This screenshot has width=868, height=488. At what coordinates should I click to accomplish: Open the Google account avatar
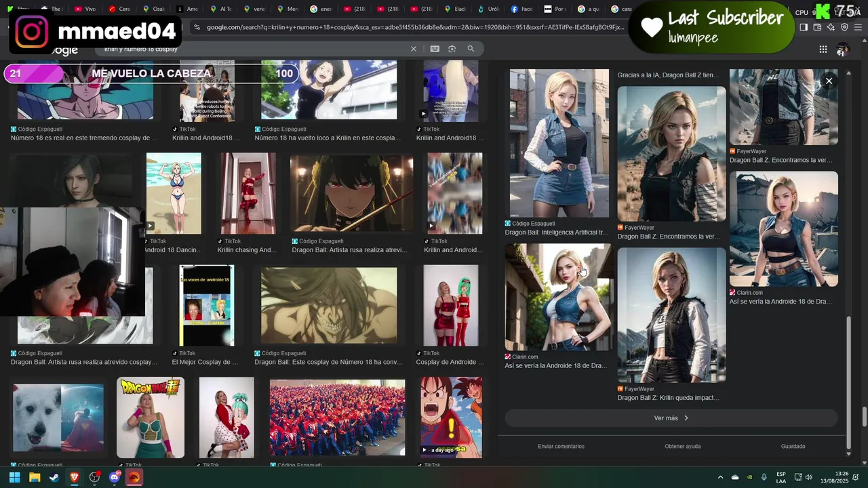842,49
